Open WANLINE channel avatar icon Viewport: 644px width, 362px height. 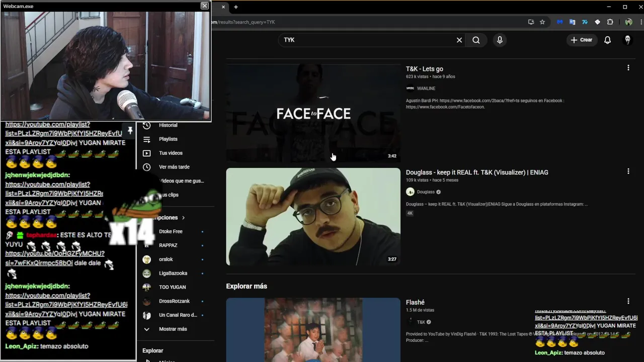pyautogui.click(x=410, y=88)
